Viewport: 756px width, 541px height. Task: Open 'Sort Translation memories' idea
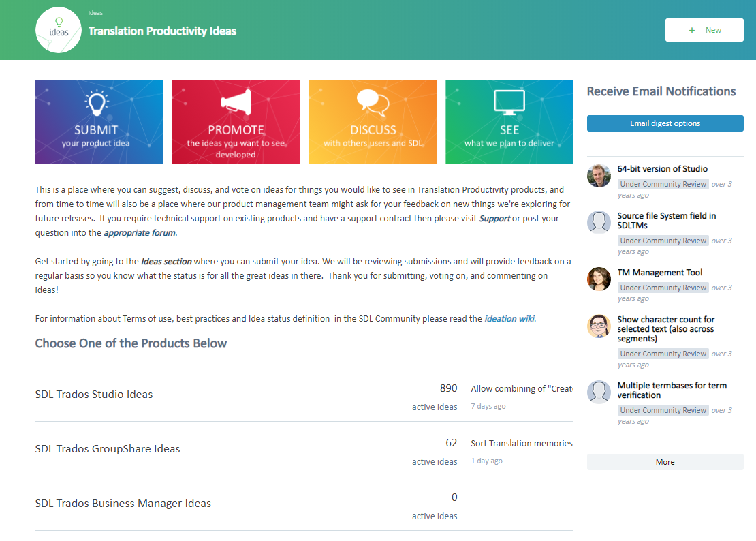coord(522,443)
